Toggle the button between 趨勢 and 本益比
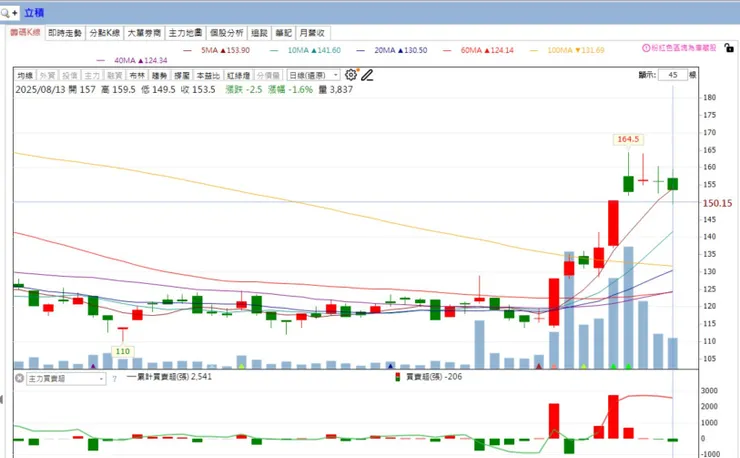The image size is (740, 458). point(182,76)
